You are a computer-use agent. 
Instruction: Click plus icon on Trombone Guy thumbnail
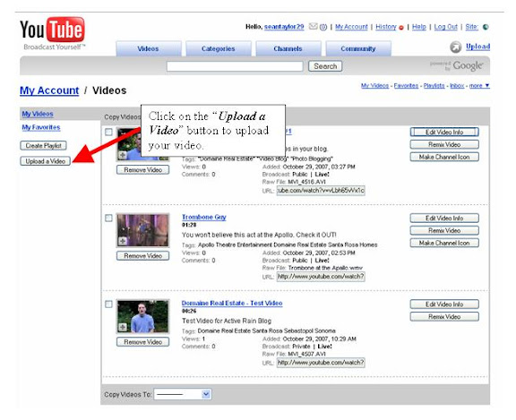pyautogui.click(x=123, y=241)
